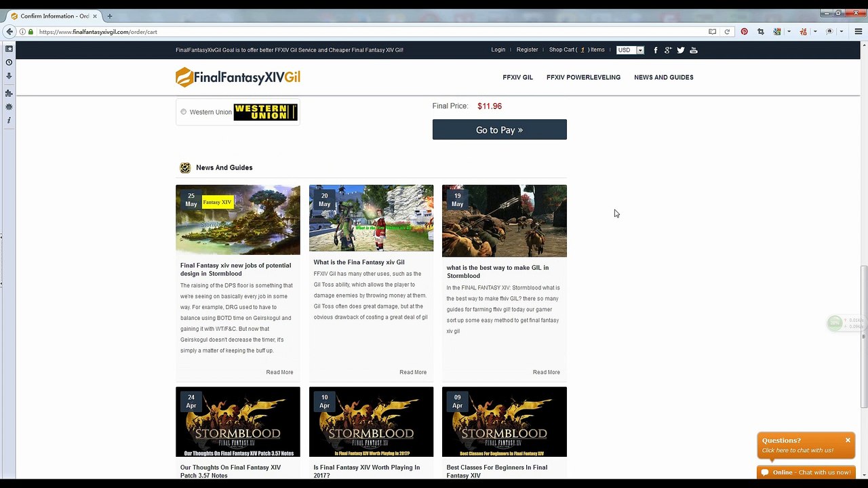
Task: Open the 19 May mounted riders thumbnail
Action: pos(505,221)
